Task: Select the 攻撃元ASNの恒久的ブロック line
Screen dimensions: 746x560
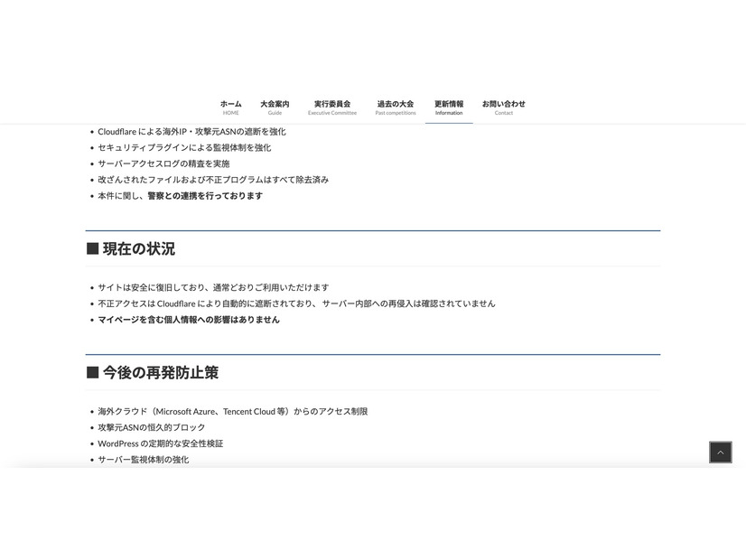Action: point(152,428)
